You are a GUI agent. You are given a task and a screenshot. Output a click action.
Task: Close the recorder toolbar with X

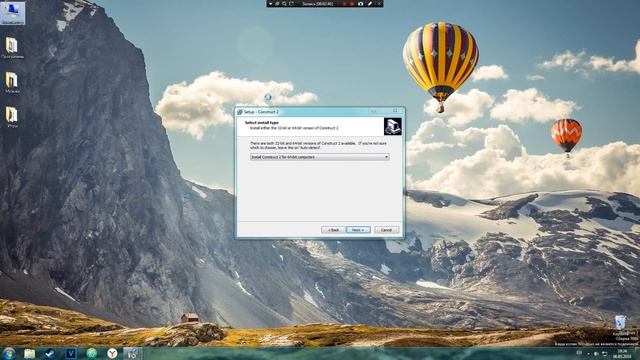tap(379, 4)
